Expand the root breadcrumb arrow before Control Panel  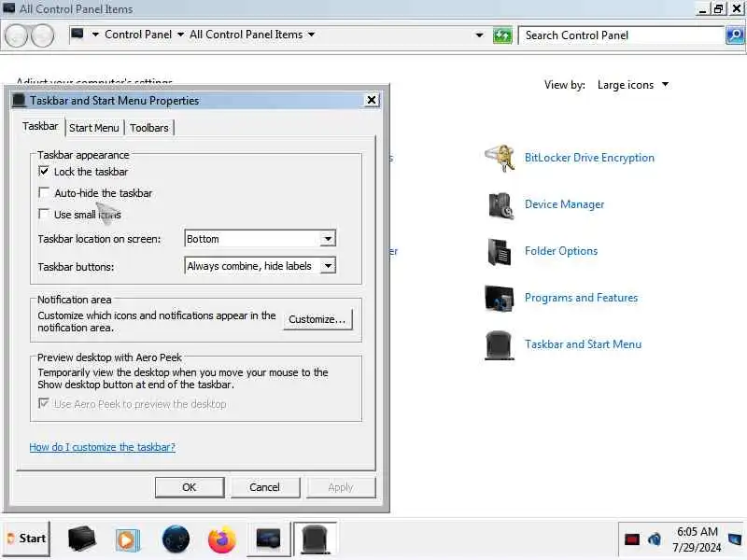(95, 35)
